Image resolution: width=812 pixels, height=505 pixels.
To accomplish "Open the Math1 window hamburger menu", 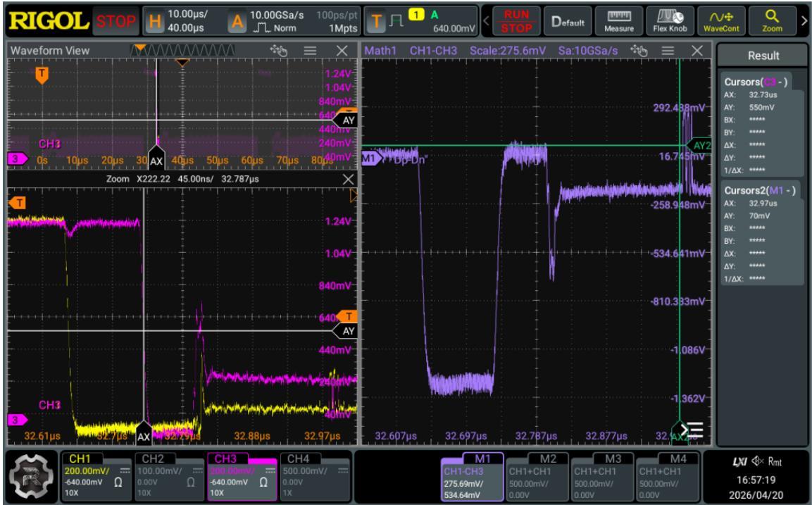I will 668,50.
